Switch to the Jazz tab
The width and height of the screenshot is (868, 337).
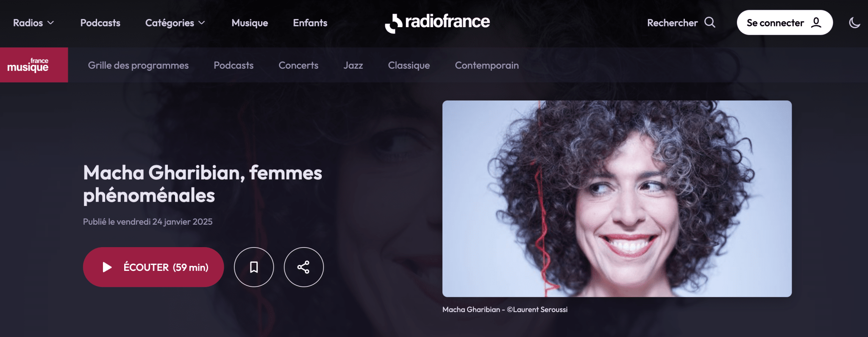coord(353,65)
